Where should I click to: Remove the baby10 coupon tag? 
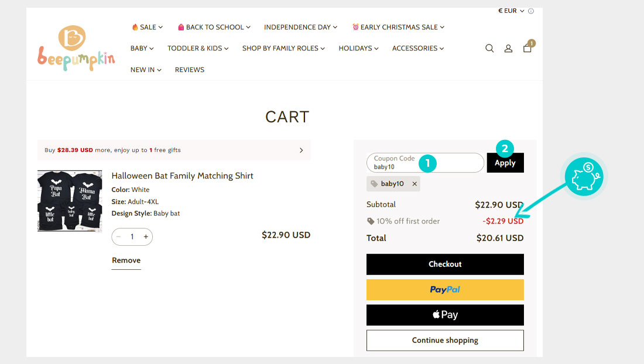click(415, 184)
